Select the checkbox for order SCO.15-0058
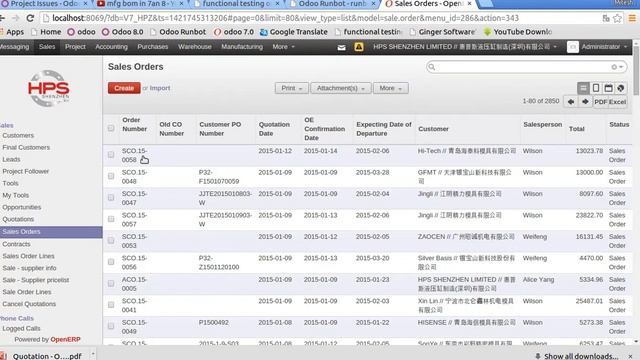Screen dimensions: 640x360 tap(111, 155)
